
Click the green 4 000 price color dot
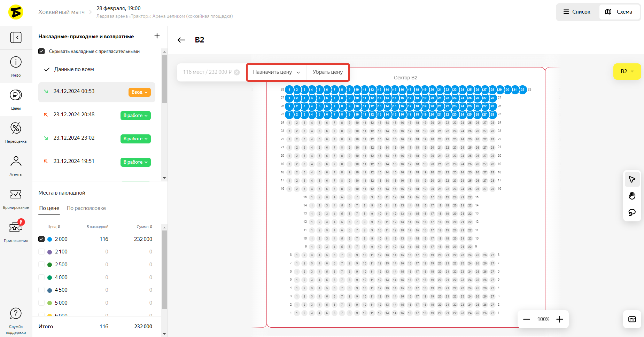tap(49, 277)
